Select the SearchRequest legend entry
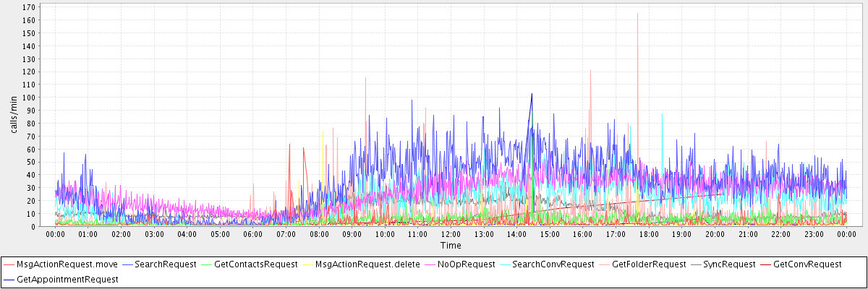868x289 pixels. (x=166, y=264)
